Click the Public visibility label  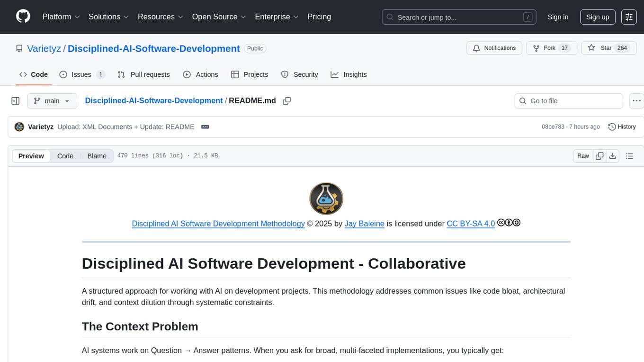pyautogui.click(x=255, y=48)
